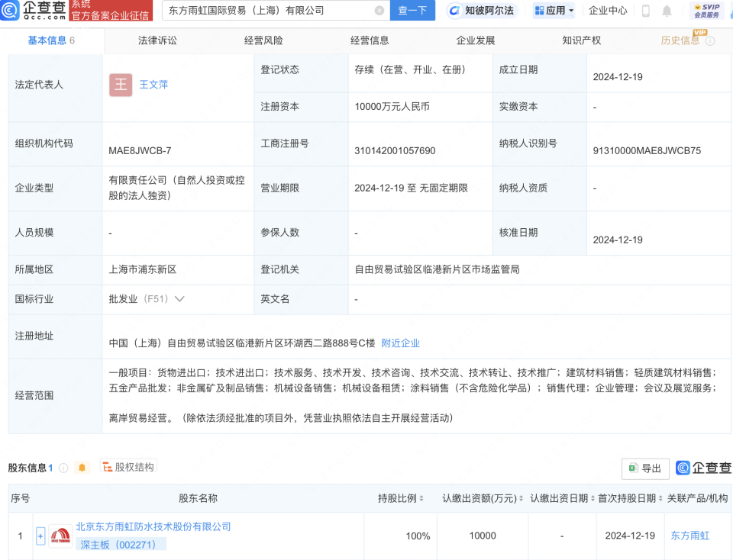Select the 工商注册号 310142001057690
Image resolution: width=733 pixels, height=560 pixels.
[395, 151]
